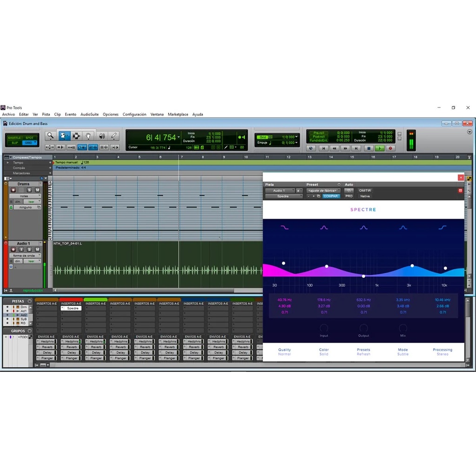Click the red target icon in plugin header
This screenshot has width=476, height=476.
460,191
